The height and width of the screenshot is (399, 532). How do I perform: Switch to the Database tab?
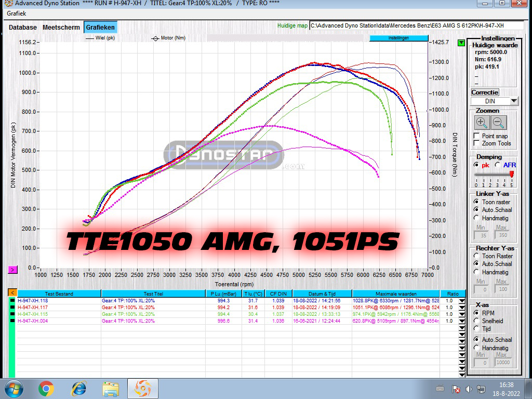[x=23, y=27]
